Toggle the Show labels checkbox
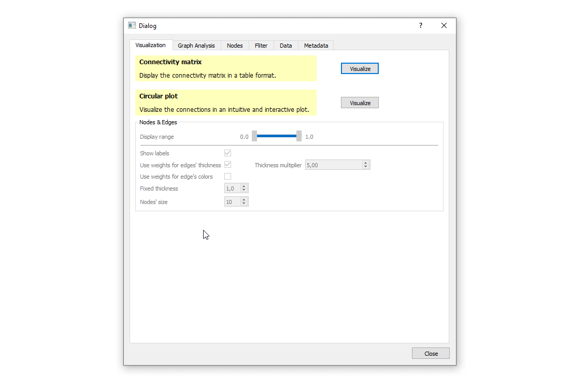Image resolution: width=585 pixels, height=392 pixels. (x=227, y=153)
